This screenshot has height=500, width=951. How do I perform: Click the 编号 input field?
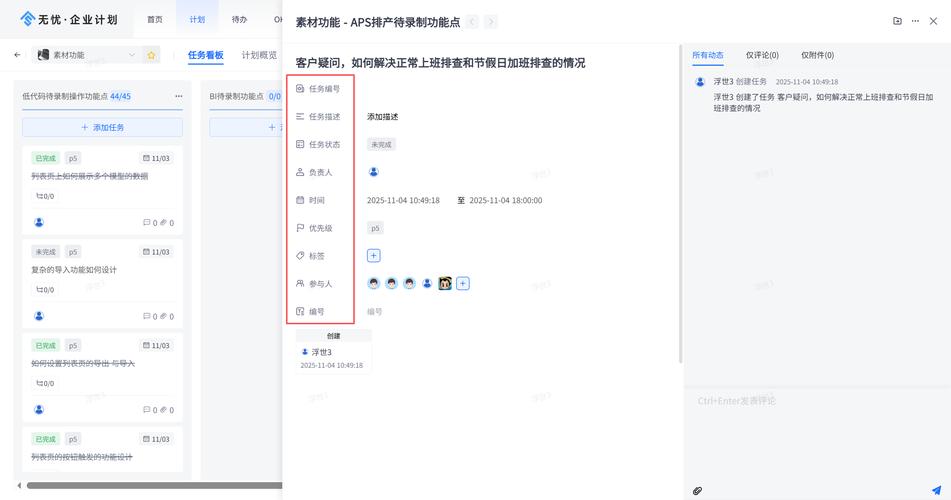pyautogui.click(x=375, y=311)
